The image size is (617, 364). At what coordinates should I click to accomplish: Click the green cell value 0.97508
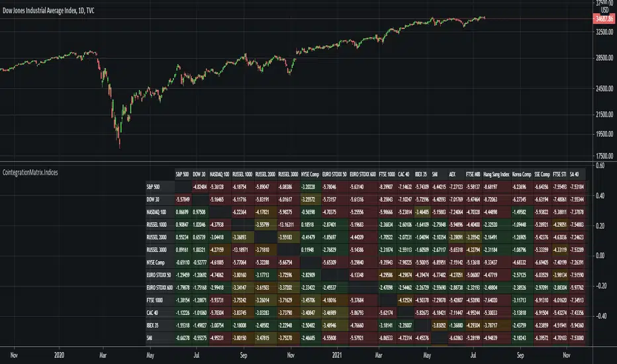pyautogui.click(x=199, y=212)
